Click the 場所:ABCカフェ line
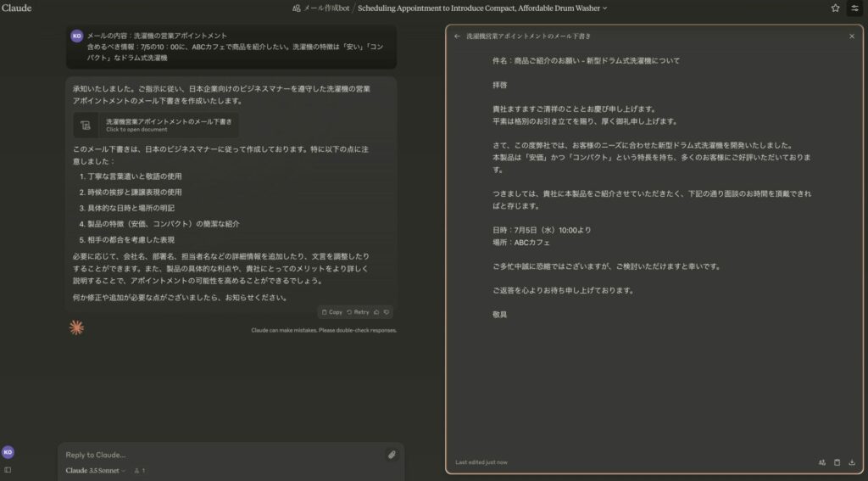 click(x=521, y=242)
